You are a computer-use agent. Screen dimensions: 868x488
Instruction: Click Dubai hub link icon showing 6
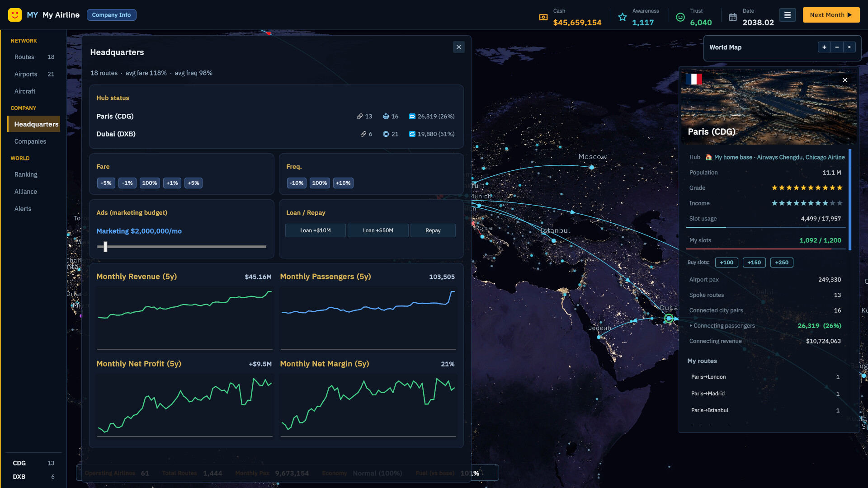tap(363, 134)
